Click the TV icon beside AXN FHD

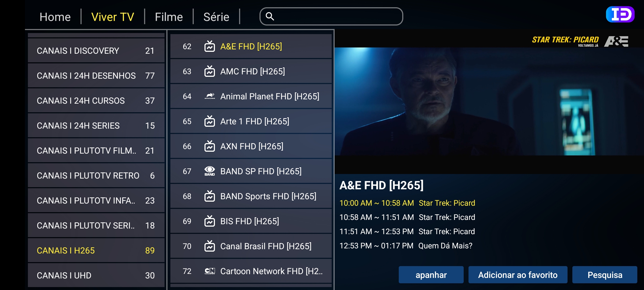pyautogui.click(x=210, y=146)
